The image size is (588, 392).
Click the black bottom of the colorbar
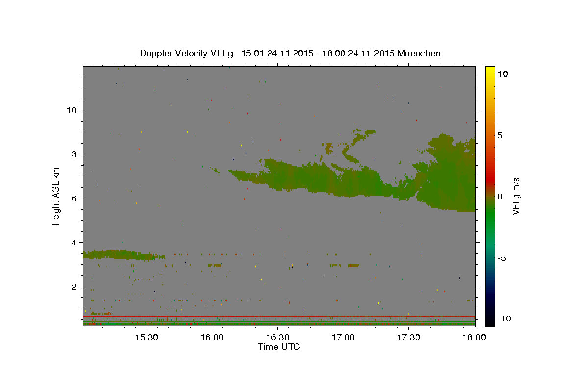coord(490,321)
